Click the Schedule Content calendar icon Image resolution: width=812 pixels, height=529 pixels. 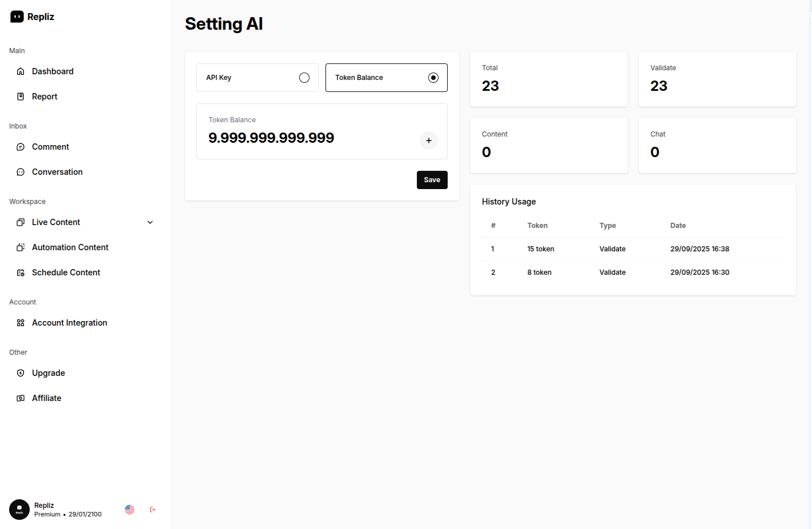(x=21, y=272)
